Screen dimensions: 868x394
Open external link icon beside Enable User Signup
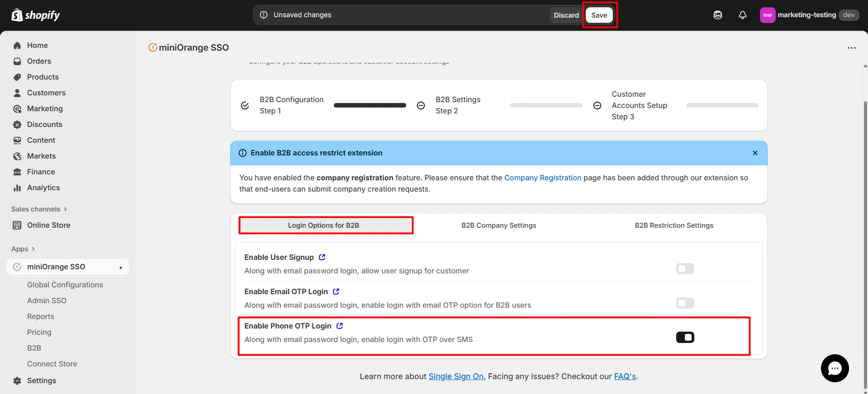coord(322,257)
